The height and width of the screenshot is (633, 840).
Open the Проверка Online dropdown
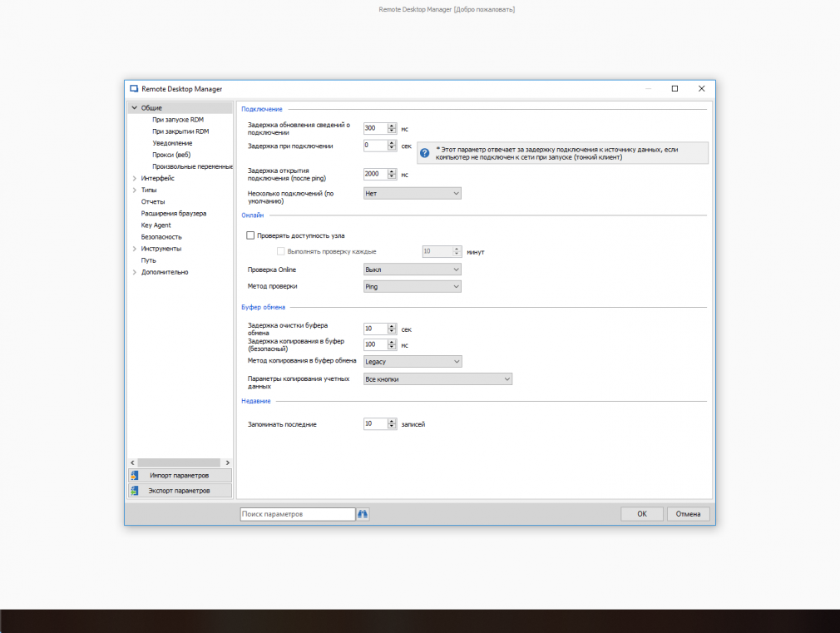[412, 270]
